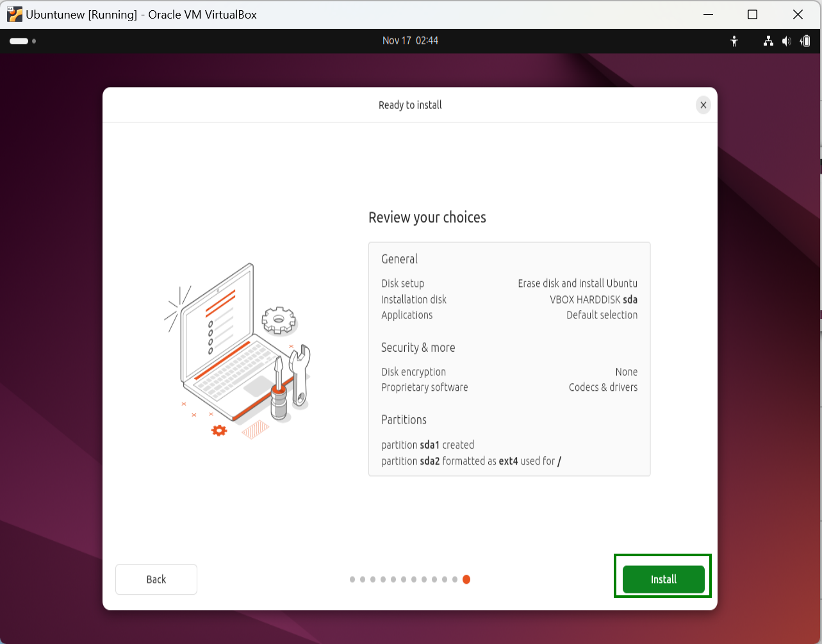Viewport: 822px width, 644px height.
Task: Close the Ready to install dialog
Action: click(x=703, y=105)
